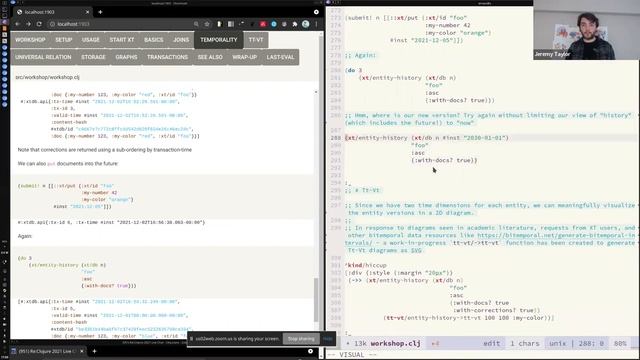Image resolution: width=640 pixels, height=360 pixels.
Task: Click the 'unix' indicator in editor status line
Action: tap(558, 344)
